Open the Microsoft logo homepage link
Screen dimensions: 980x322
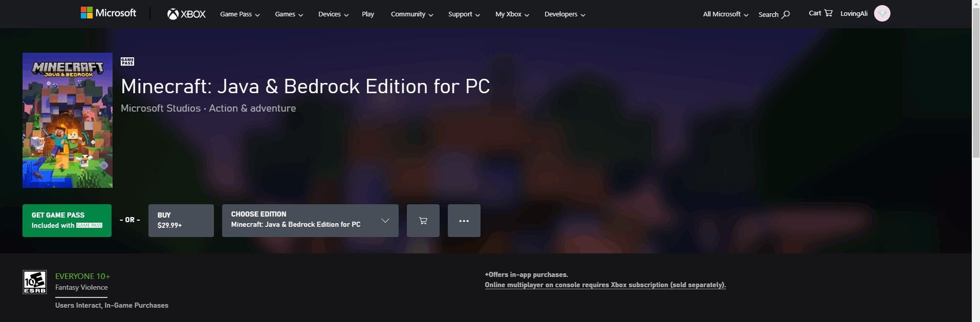(x=108, y=13)
